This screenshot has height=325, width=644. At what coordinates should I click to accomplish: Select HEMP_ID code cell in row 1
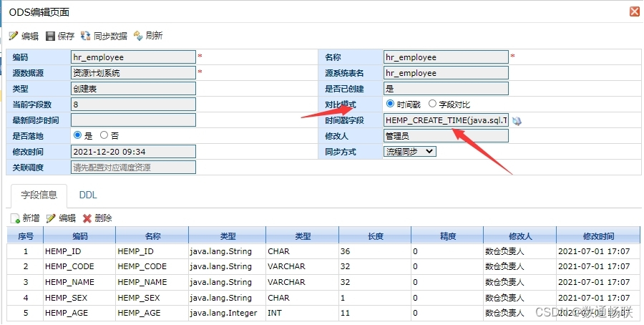tap(79, 251)
